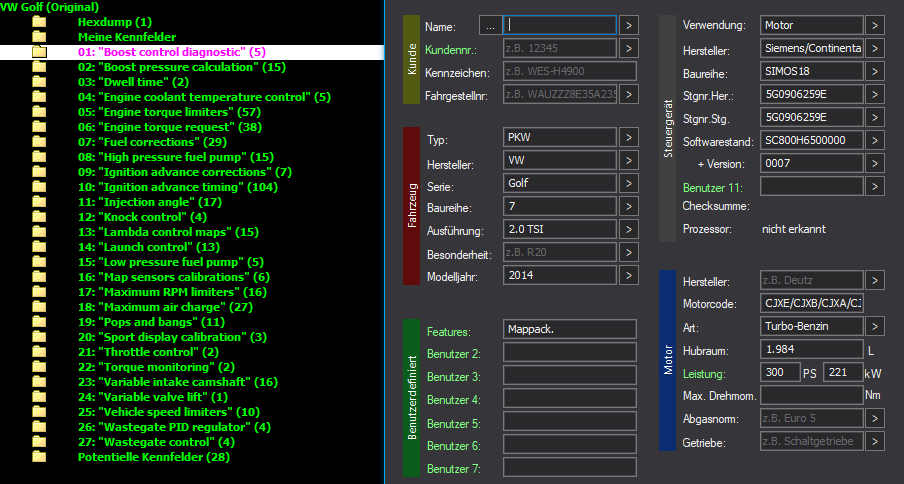Open arrow beside Modelljahr 2014
Screen dimensions: 904x484
[x=629, y=275]
